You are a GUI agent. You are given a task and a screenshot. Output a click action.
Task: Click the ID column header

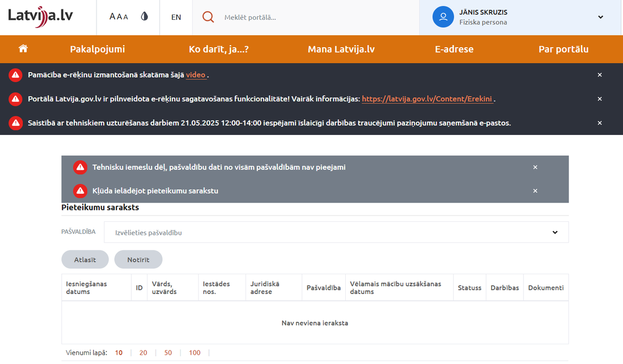coord(139,288)
